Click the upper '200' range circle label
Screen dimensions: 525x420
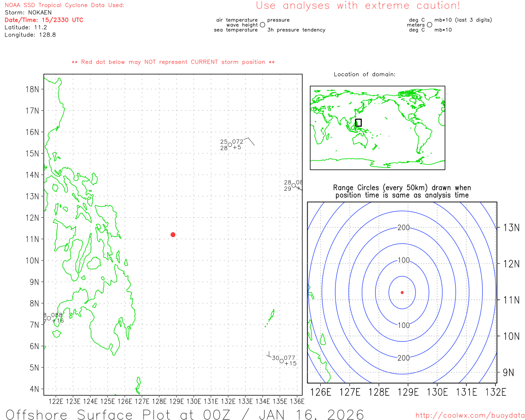click(x=404, y=228)
